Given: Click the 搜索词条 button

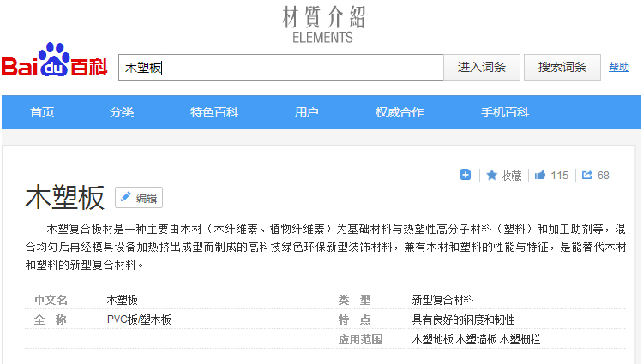Looking at the screenshot, I should click(562, 67).
